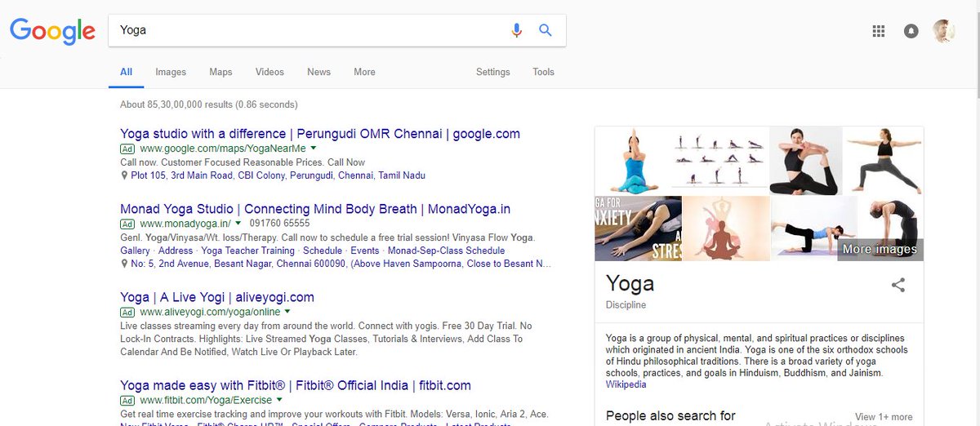This screenshot has height=426, width=980.
Task: Click the Yoga heading in knowledge panel
Action: [x=630, y=283]
